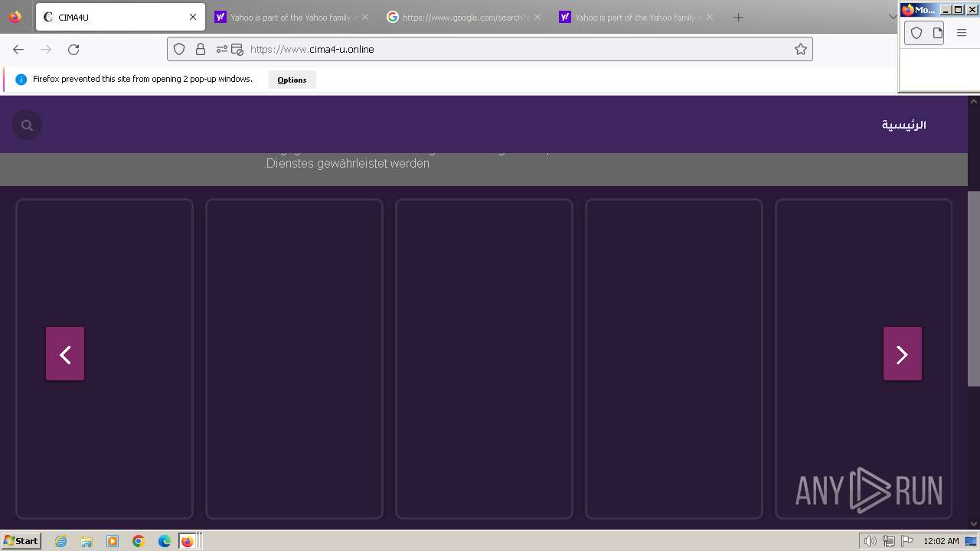Close the first Yahoo family tab

(x=365, y=17)
